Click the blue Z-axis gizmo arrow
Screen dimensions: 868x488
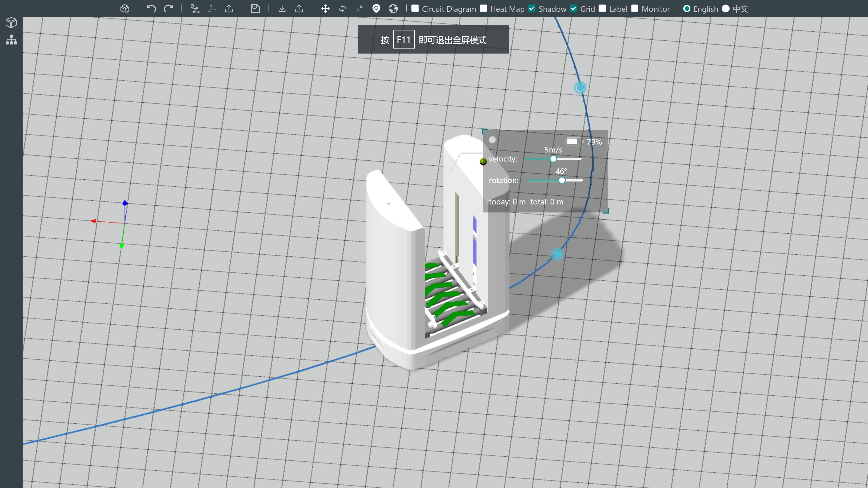coord(125,203)
